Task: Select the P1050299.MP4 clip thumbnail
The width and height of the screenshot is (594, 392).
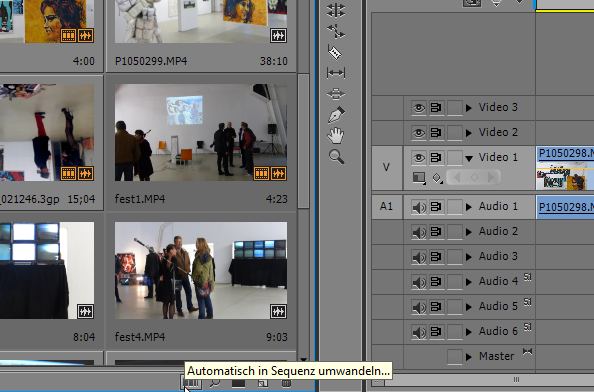Action: (x=201, y=21)
